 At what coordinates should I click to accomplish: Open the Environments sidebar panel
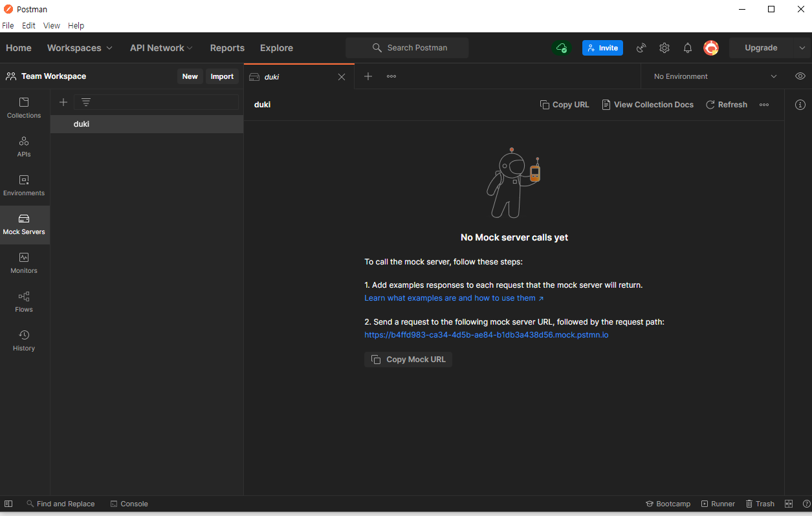24,186
